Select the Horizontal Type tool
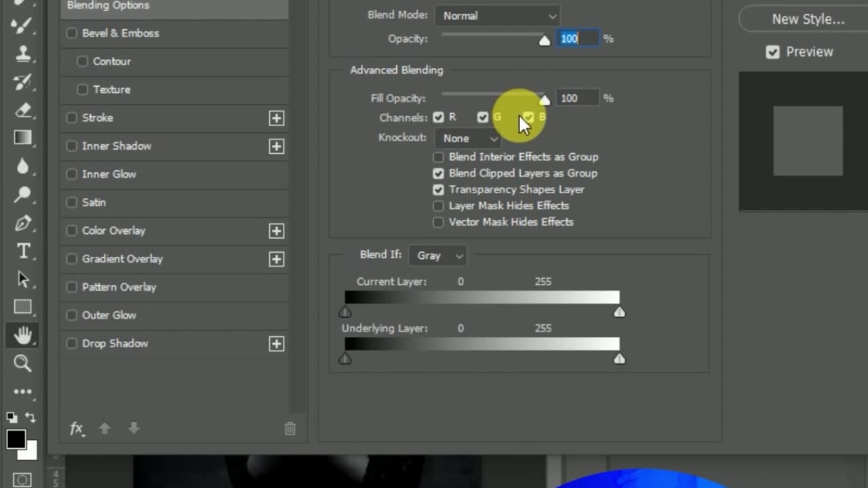This screenshot has height=488, width=868. pos(23,251)
